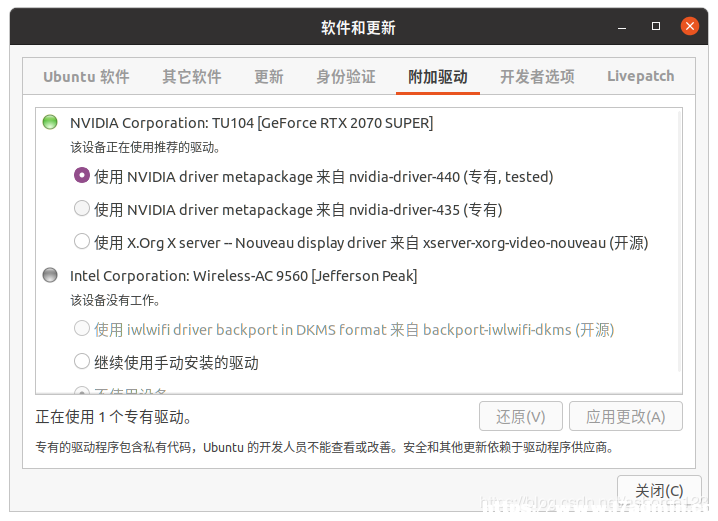718x521 pixels.
Task: Click NVIDIA Corporation TU104 device title
Action: click(x=251, y=123)
